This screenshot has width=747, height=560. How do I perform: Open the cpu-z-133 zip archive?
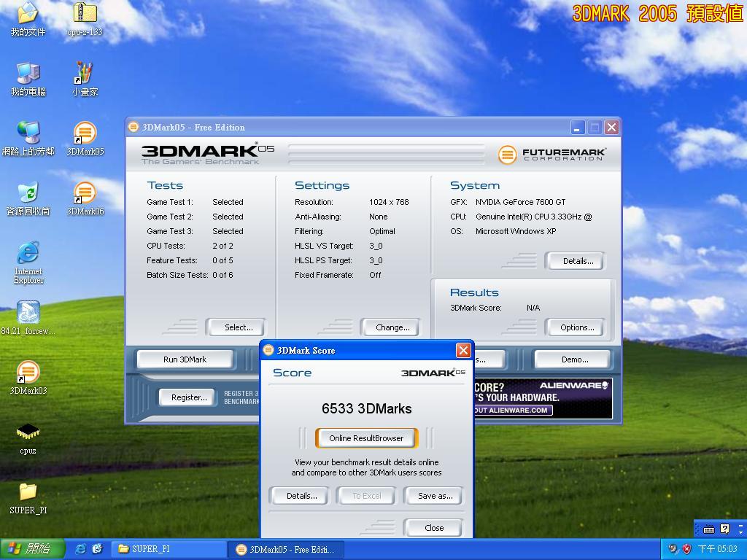(x=85, y=15)
